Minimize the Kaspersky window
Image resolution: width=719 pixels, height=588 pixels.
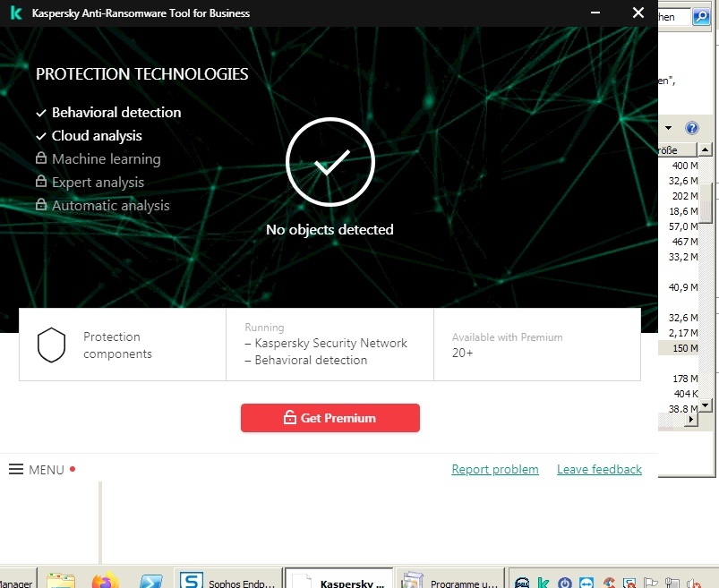point(595,13)
